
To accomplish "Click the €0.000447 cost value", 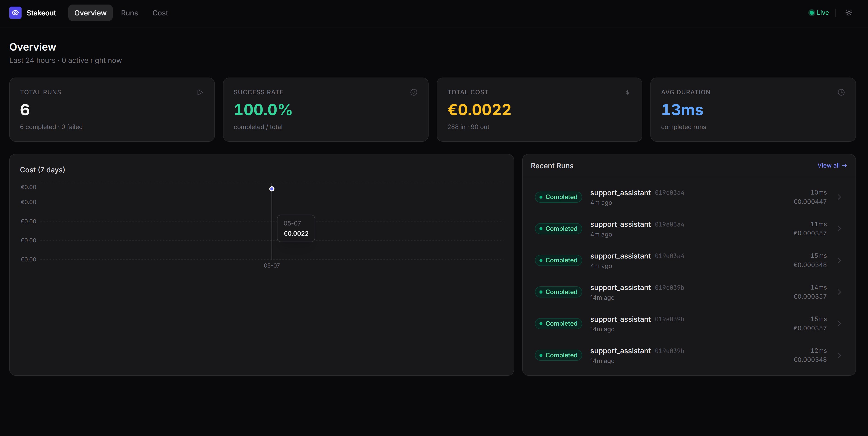I will 810,202.
